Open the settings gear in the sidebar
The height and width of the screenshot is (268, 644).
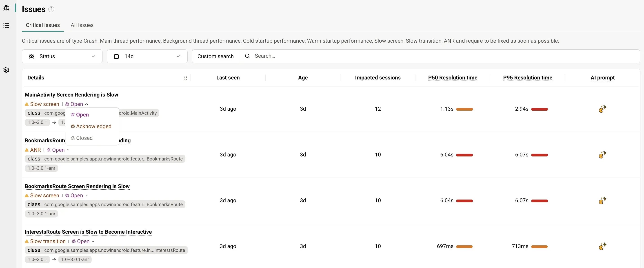click(6, 70)
